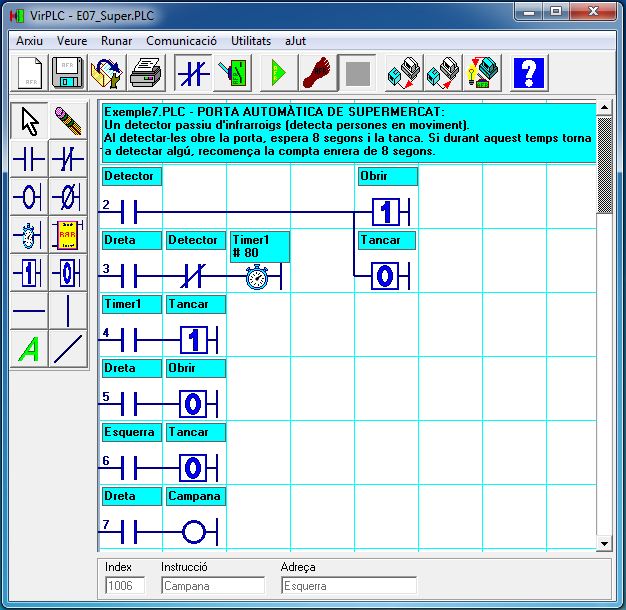The image size is (626, 610).
Task: Click the Print icon in toolbar
Action: click(144, 74)
